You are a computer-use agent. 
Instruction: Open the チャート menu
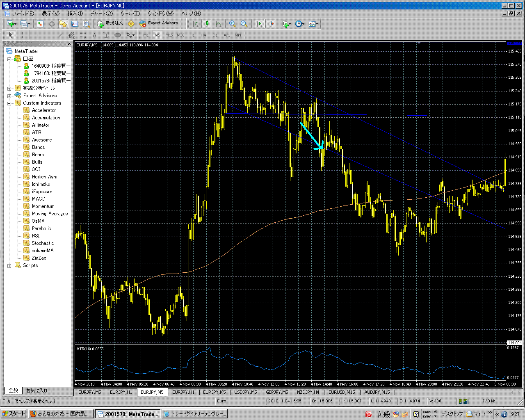pyautogui.click(x=101, y=14)
